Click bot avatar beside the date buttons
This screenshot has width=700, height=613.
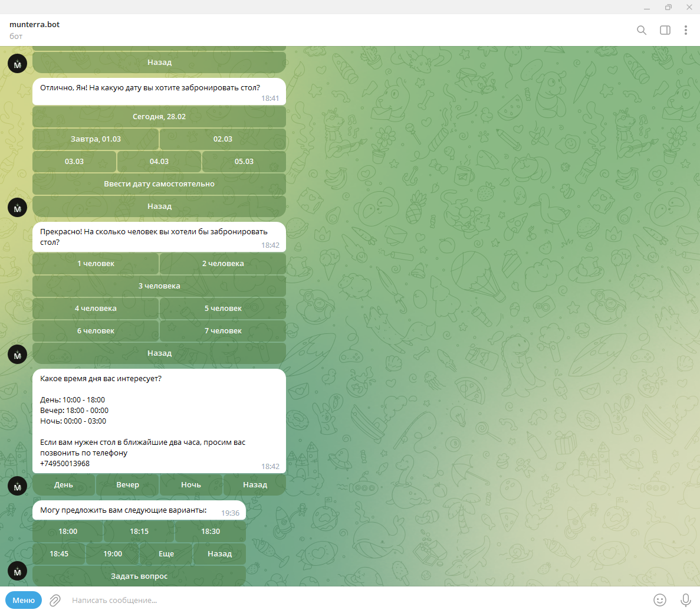18,208
